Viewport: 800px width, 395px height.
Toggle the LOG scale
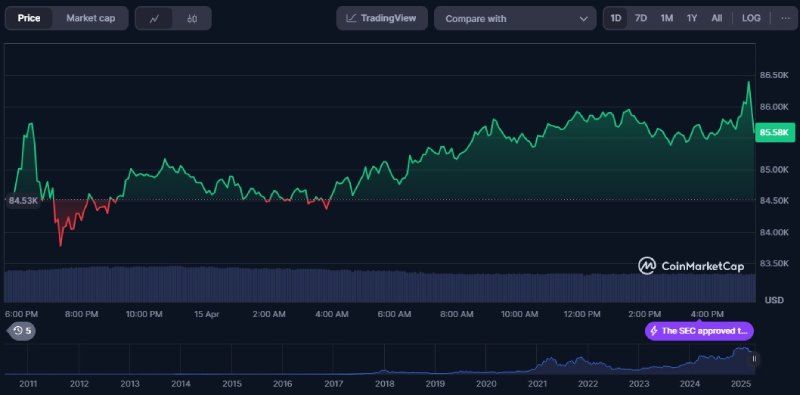pos(751,18)
